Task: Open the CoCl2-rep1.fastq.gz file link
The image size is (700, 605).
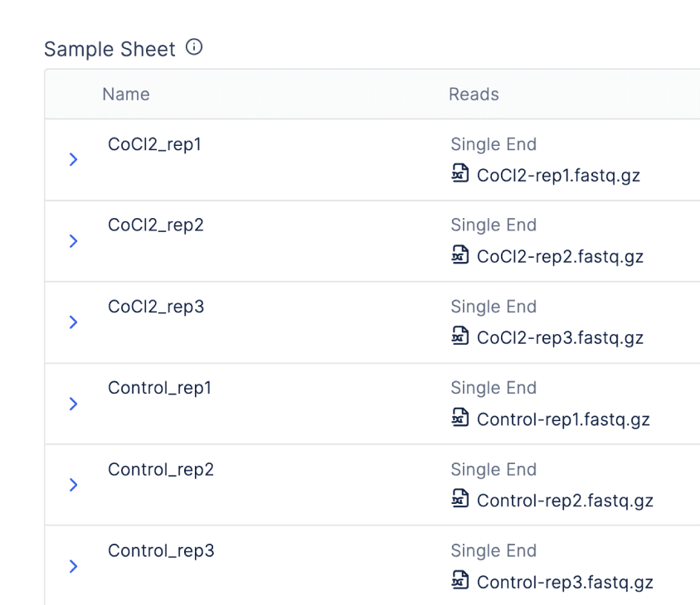Action: tap(558, 176)
